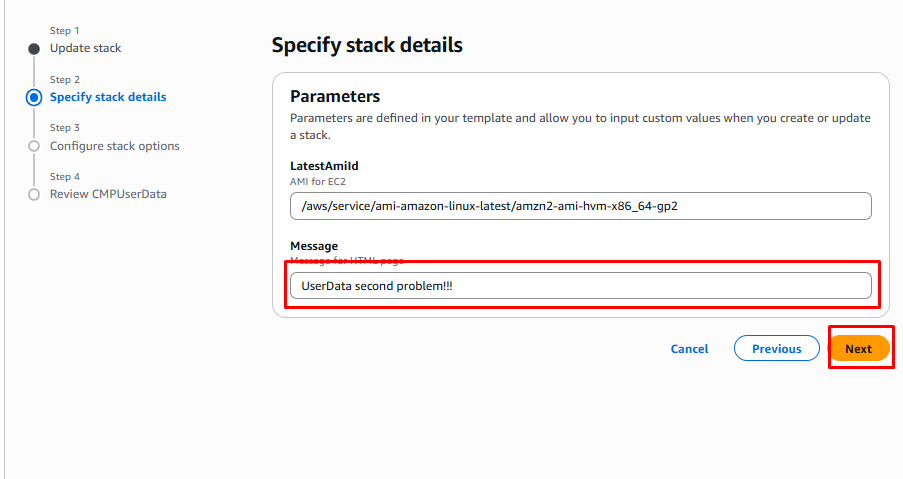Click the 'Step 4' caption text
This screenshot has width=903, height=479.
pos(65,177)
